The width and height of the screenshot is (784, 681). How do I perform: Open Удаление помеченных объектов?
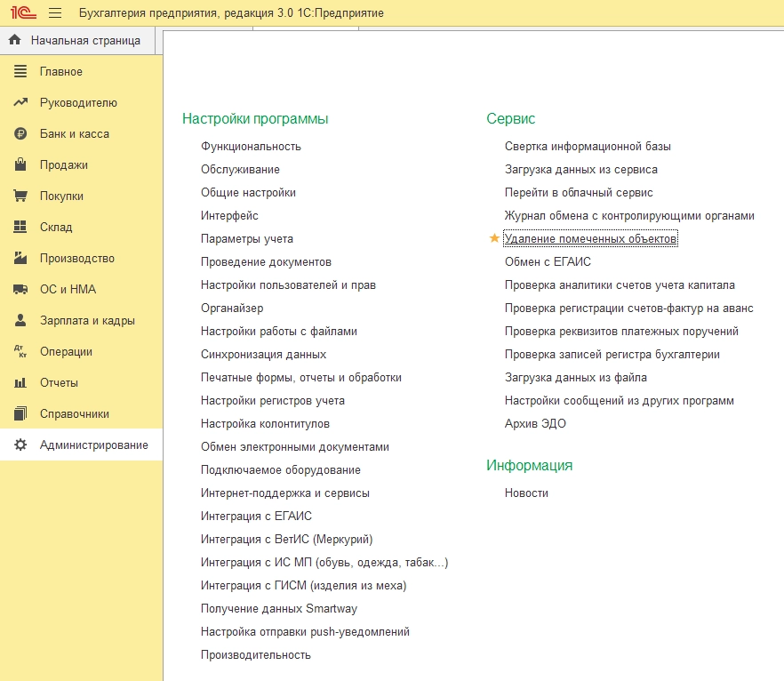pyautogui.click(x=590, y=238)
